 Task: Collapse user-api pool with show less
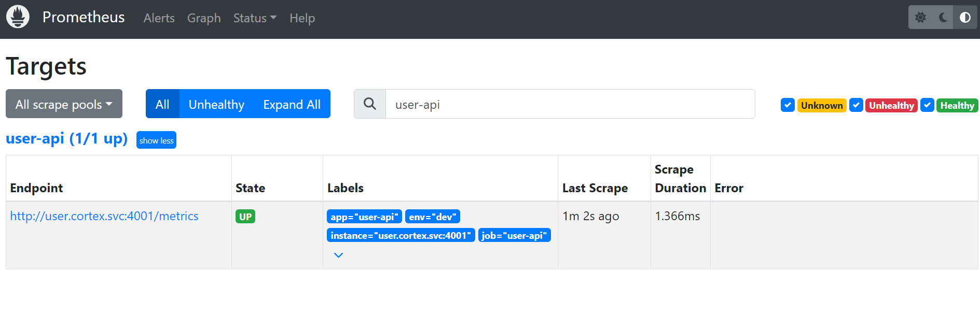(x=156, y=140)
